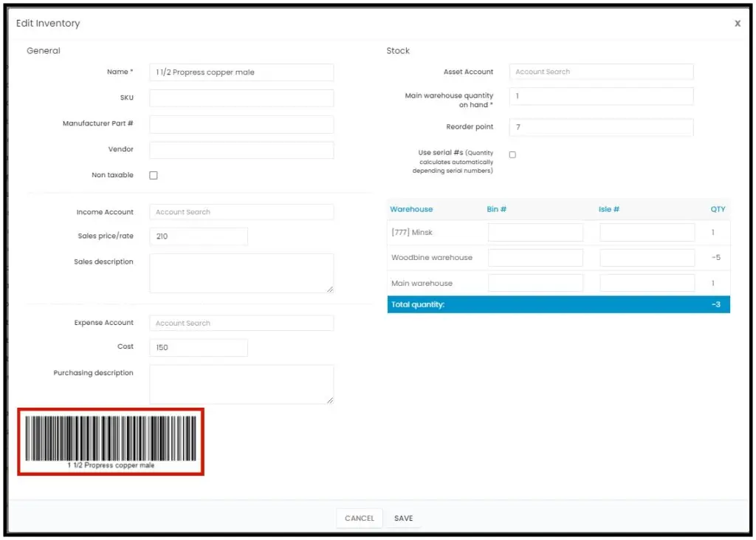Close the Edit Inventory dialog with X

tap(738, 23)
